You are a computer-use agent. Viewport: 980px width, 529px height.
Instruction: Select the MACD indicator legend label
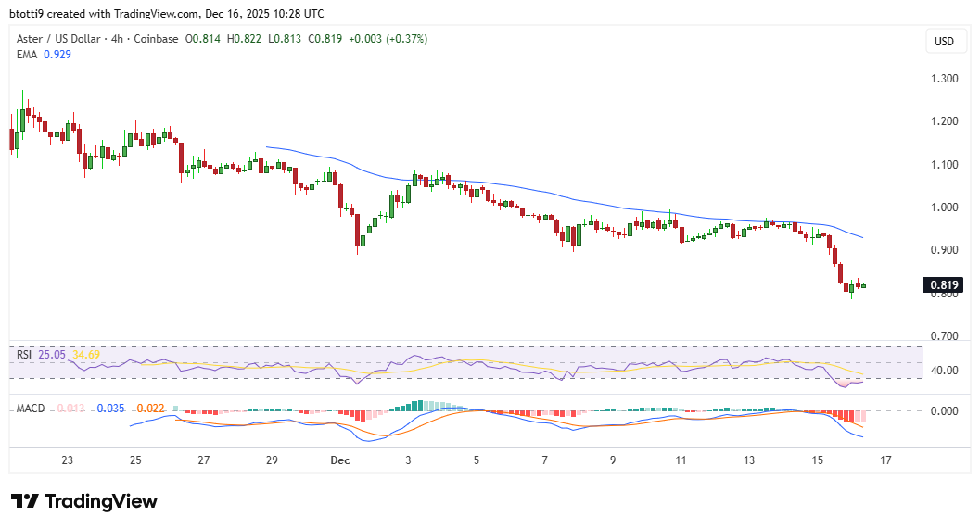pos(31,409)
